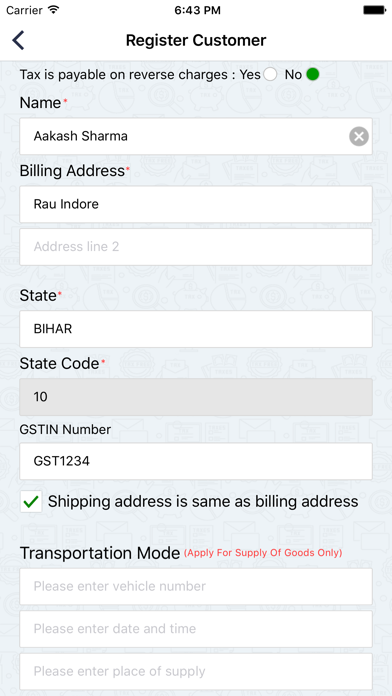This screenshot has width=392, height=696.
Task: Tap the battery icon in status bar
Action: coord(374,10)
